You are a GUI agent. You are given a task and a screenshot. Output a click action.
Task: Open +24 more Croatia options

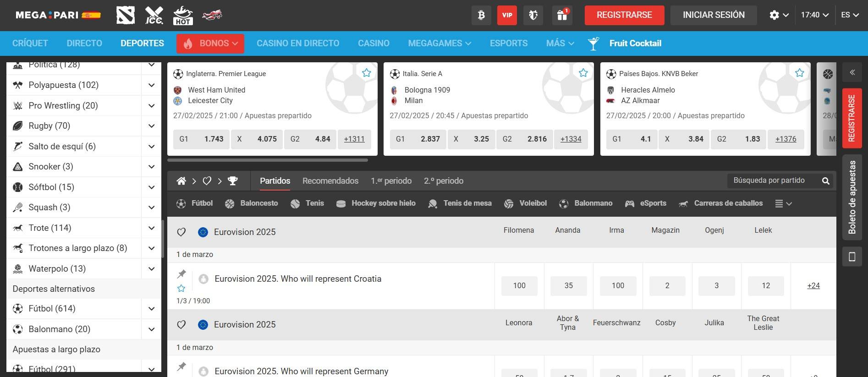coord(813,286)
